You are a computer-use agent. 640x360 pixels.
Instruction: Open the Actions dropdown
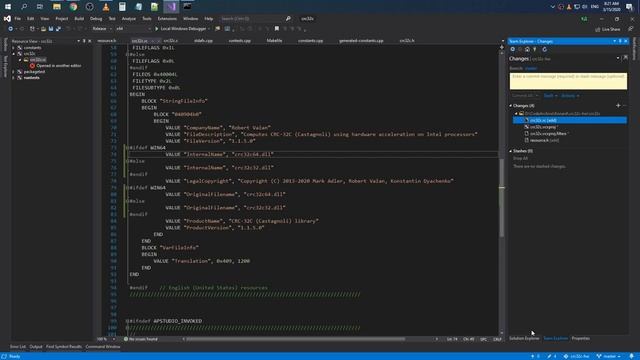point(570,96)
